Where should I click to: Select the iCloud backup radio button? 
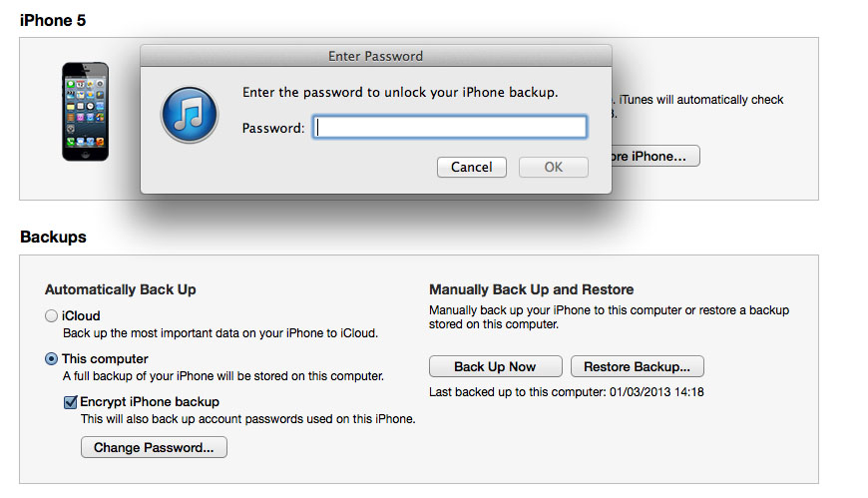coord(51,315)
